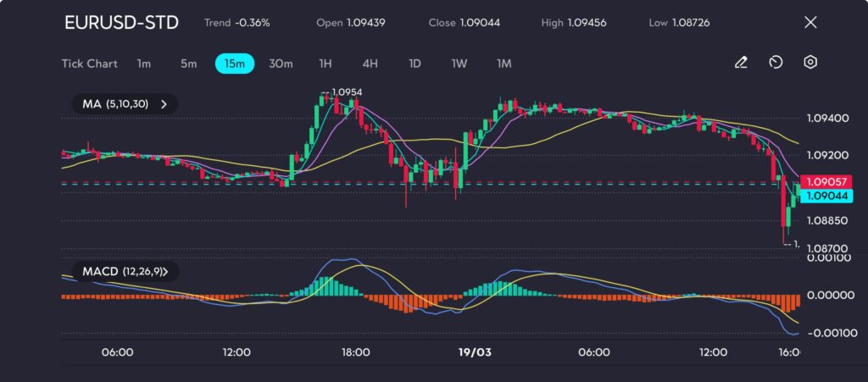Click the gauge indicator icon
Screen dimensions: 868x382
pyautogui.click(x=776, y=63)
